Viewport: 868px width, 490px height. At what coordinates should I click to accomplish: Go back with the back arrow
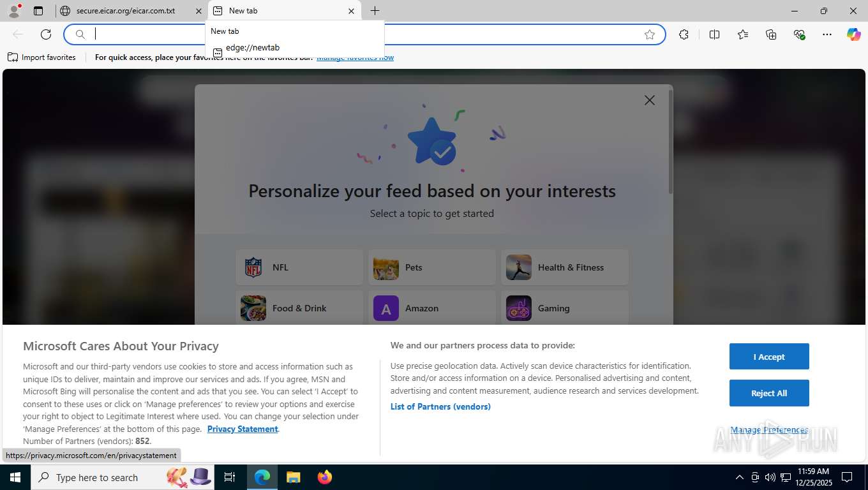coord(18,34)
